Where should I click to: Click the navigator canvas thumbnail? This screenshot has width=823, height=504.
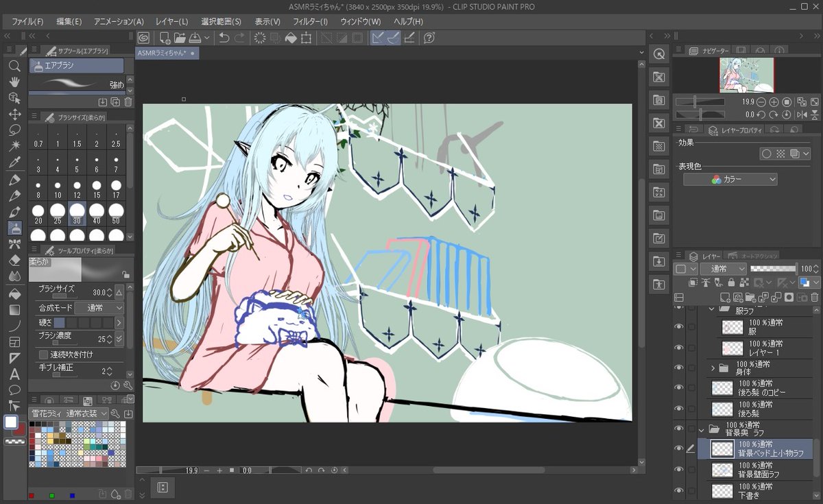pos(746,75)
